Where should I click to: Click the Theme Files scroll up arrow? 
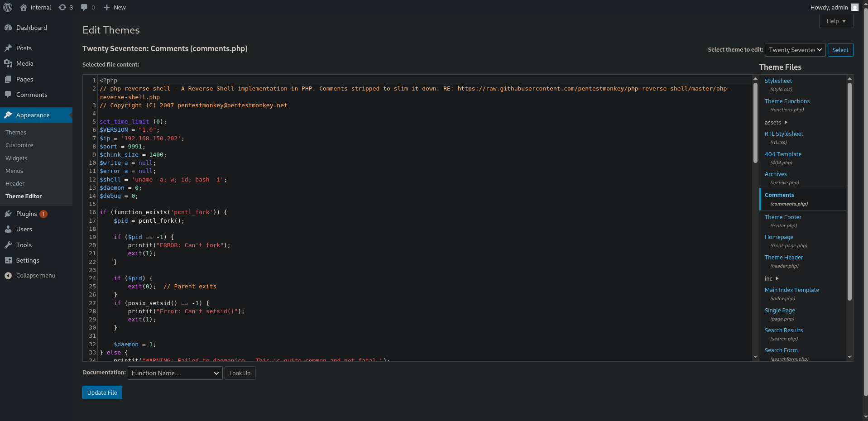click(849, 79)
